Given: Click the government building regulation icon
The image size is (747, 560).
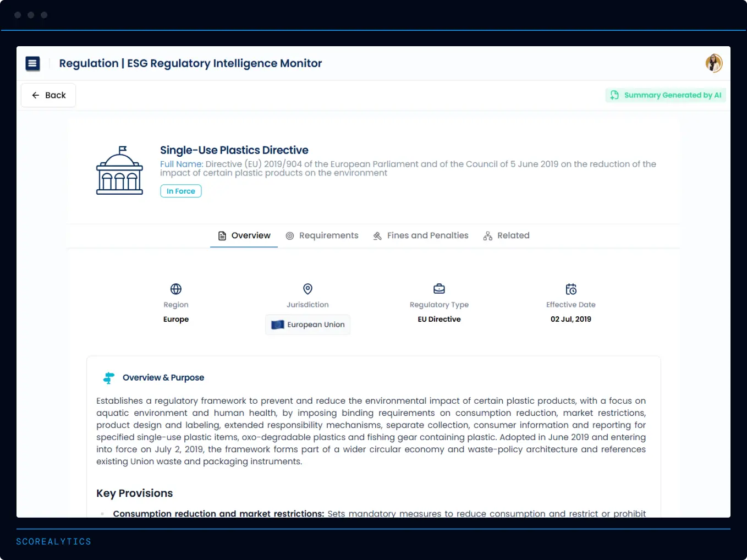Looking at the screenshot, I should [x=119, y=171].
